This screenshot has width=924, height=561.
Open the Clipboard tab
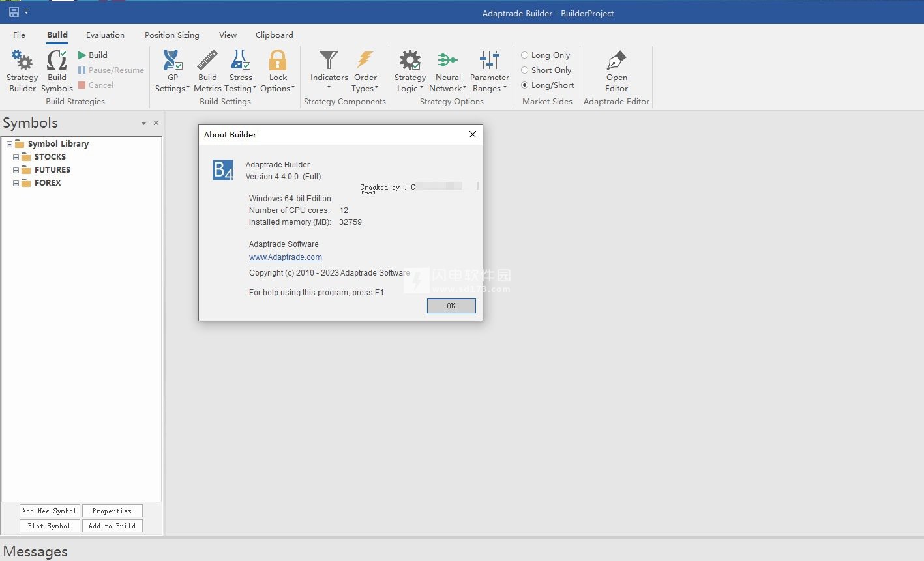[x=275, y=35]
